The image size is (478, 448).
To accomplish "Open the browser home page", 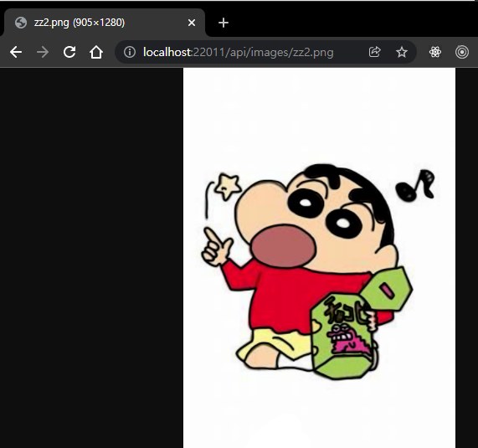I will click(x=96, y=52).
